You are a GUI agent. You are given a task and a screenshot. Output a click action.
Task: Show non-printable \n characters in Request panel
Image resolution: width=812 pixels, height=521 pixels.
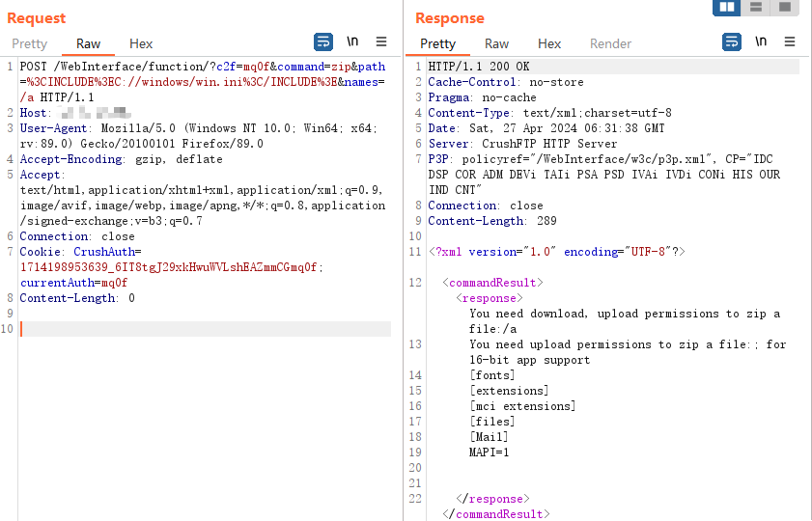[x=352, y=41]
